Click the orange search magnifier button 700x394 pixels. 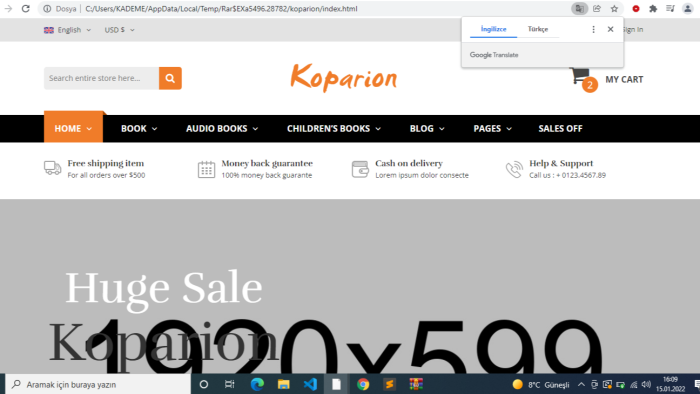(x=170, y=78)
